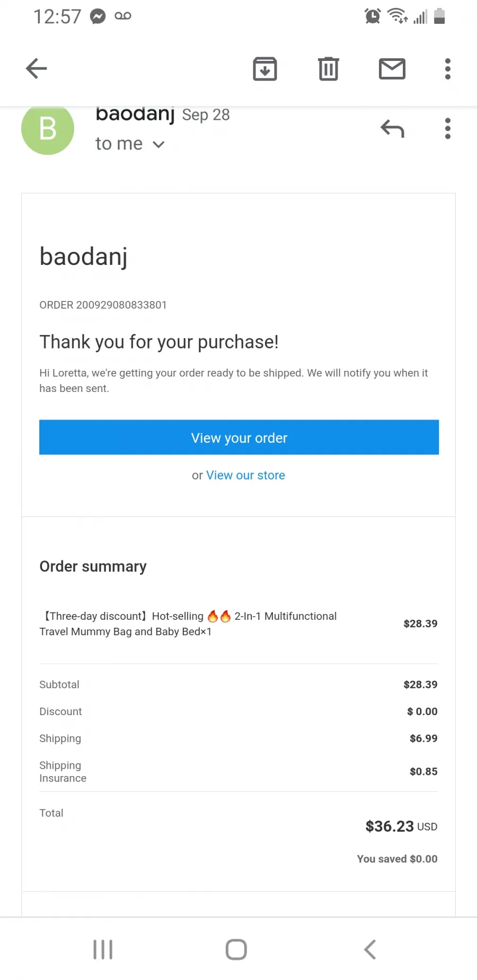
Task: Archive this email
Action: point(265,69)
